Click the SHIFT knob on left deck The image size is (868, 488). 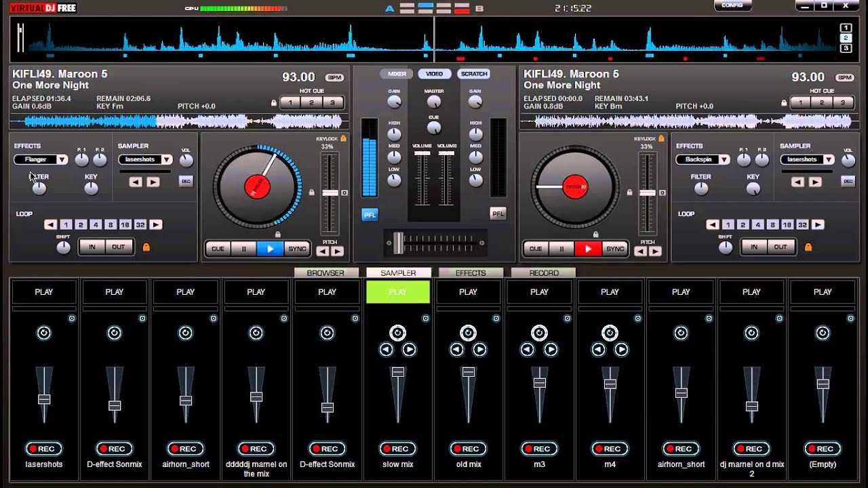tap(63, 247)
